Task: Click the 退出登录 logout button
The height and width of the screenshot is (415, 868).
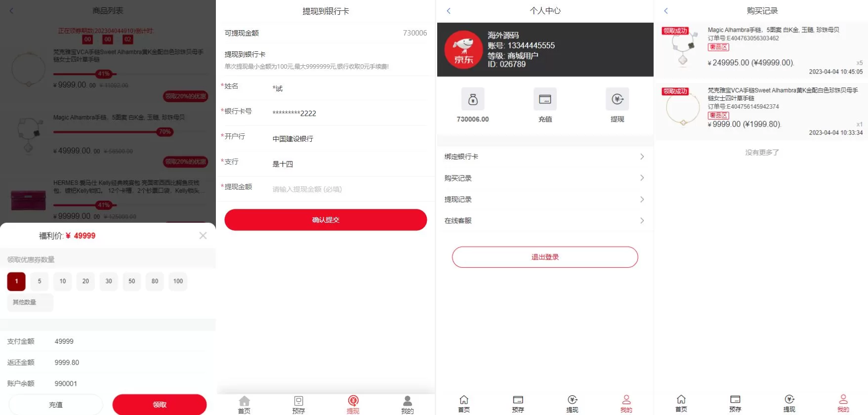Action: (545, 257)
